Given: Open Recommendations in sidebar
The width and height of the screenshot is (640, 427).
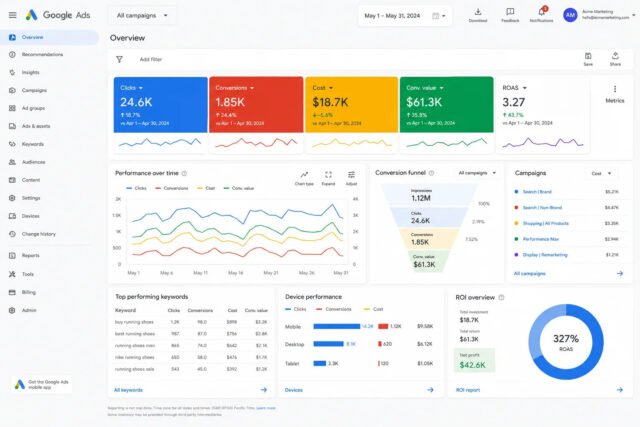Looking at the screenshot, I should 49,54.
